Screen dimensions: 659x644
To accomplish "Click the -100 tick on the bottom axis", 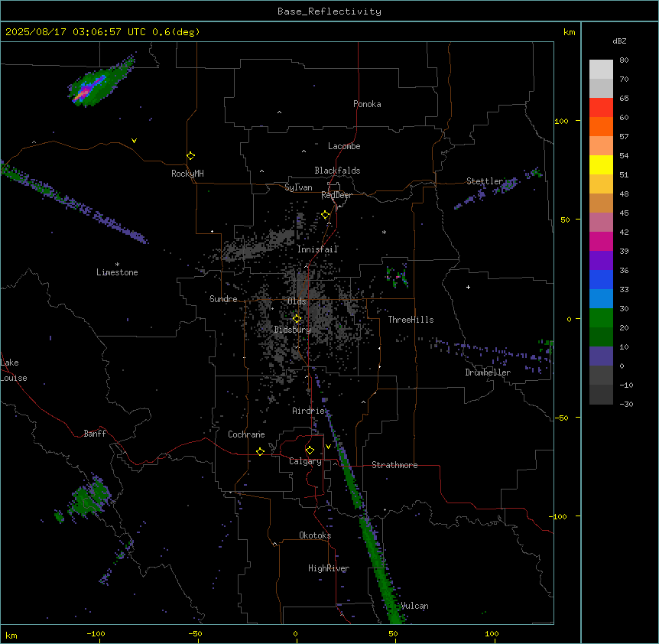I will [x=96, y=633].
